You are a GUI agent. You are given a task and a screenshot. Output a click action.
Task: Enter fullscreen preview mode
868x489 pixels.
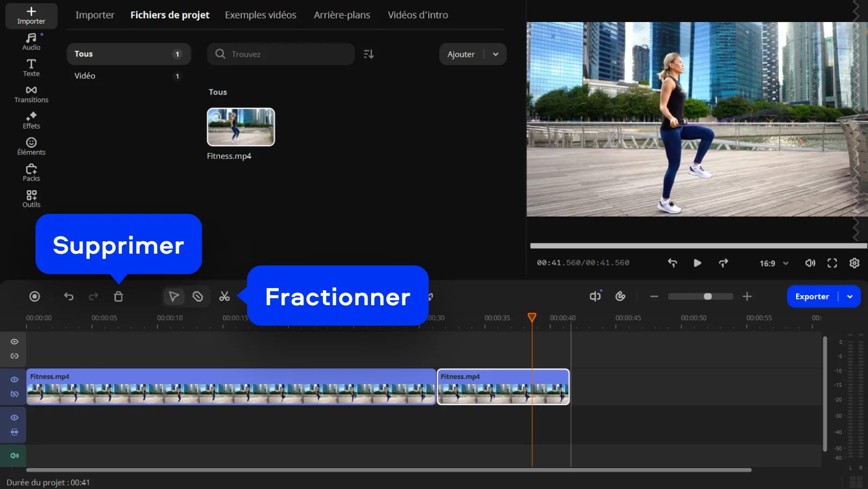click(832, 263)
